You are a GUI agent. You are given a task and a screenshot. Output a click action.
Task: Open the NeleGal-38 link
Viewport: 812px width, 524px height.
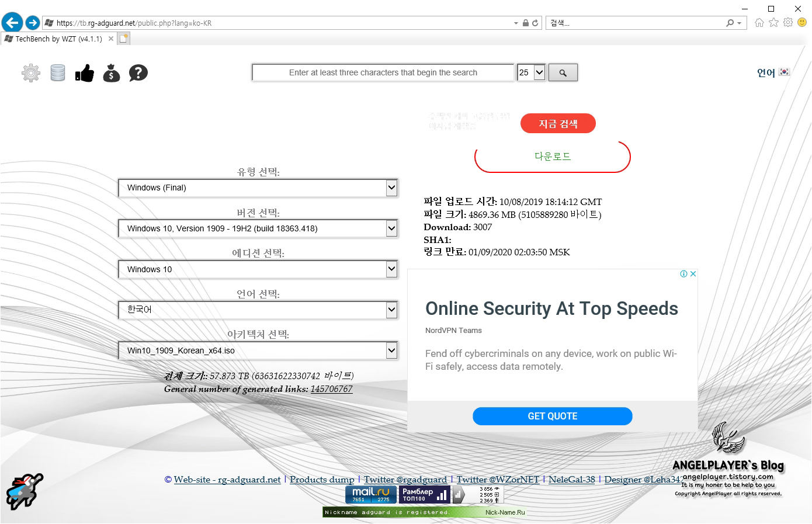pyautogui.click(x=572, y=480)
